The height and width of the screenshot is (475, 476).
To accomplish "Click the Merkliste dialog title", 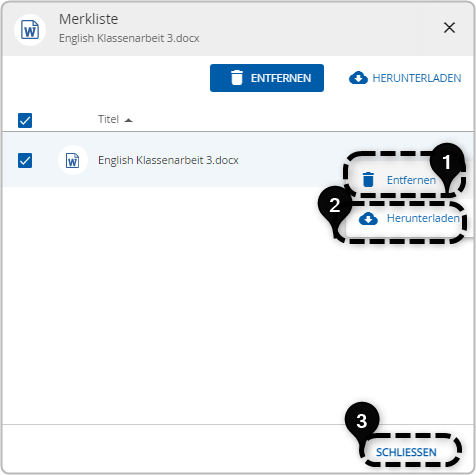I will click(x=89, y=19).
